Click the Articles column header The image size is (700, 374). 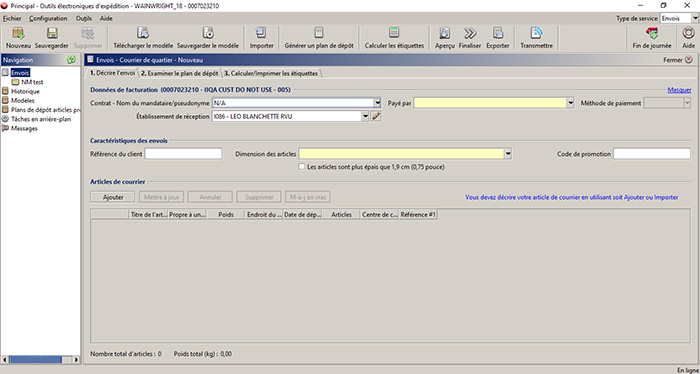[x=341, y=215]
